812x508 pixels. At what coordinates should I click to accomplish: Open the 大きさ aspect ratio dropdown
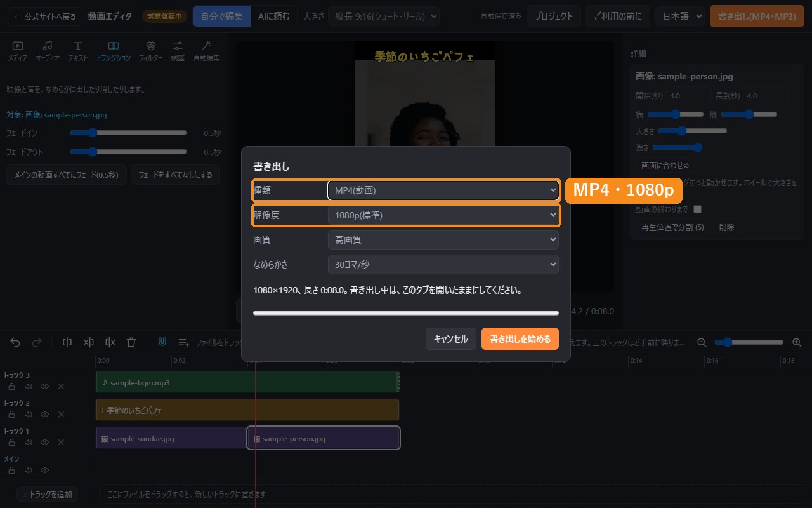pos(384,17)
